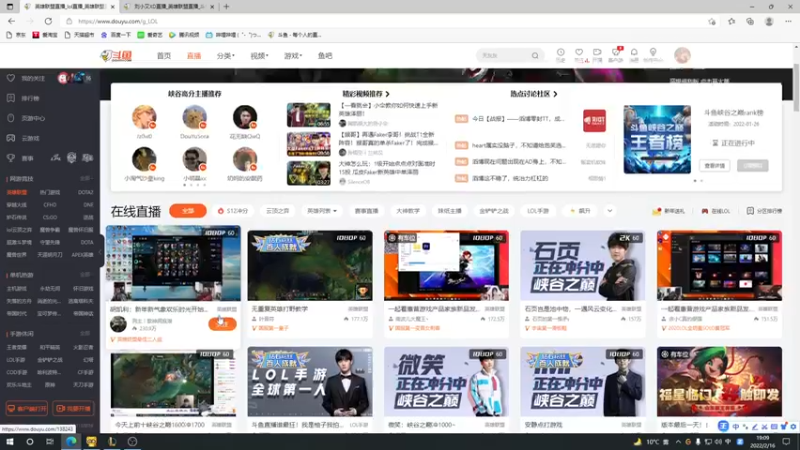Open the LOL手游全球第一人 stream thumbnail
The image size is (800, 450).
[310, 382]
